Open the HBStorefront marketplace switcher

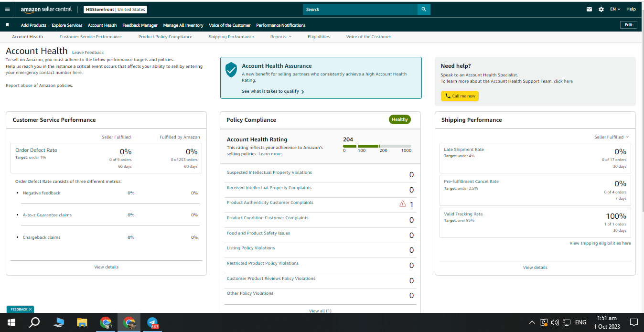click(x=115, y=10)
